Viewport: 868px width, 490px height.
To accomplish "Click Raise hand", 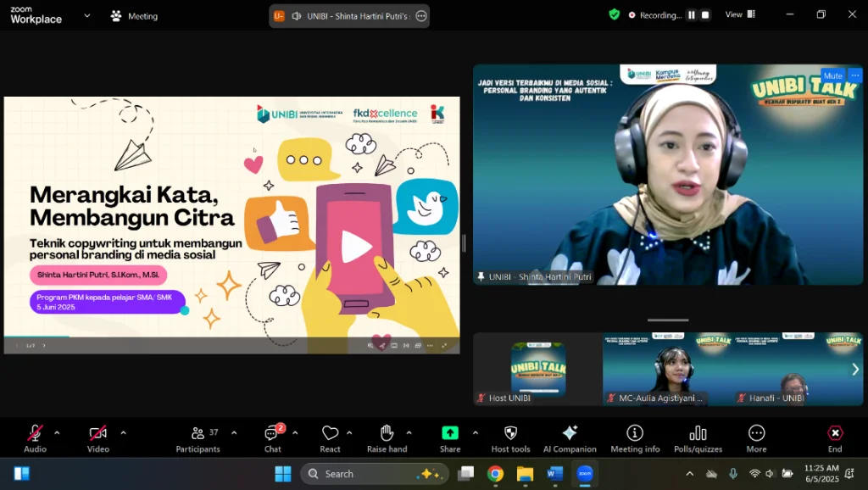I will tap(387, 438).
